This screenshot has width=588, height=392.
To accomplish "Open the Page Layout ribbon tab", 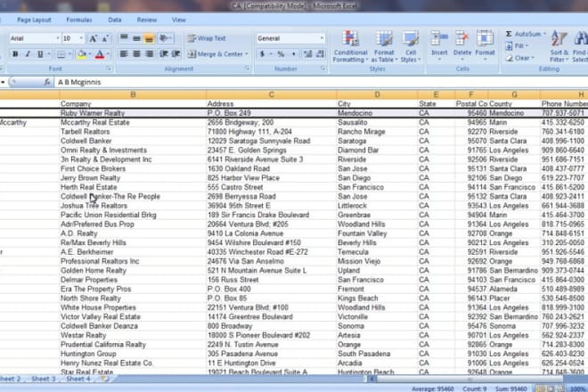I will (34, 20).
